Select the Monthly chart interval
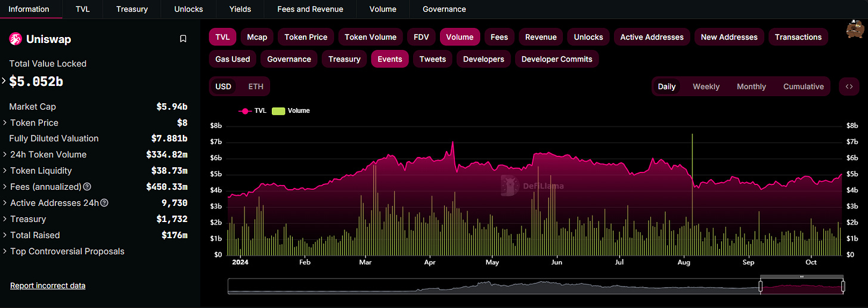 point(751,87)
